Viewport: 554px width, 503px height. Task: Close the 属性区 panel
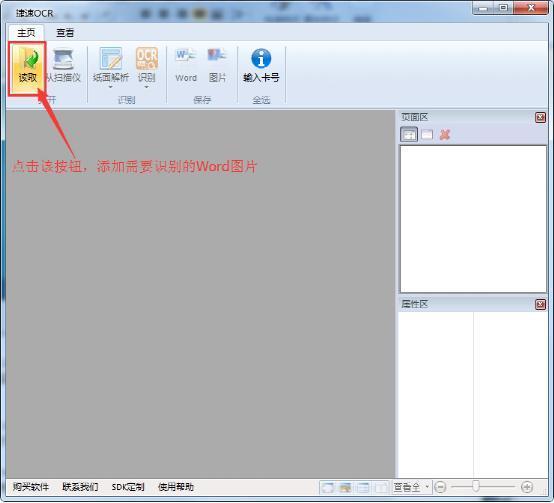[540, 304]
